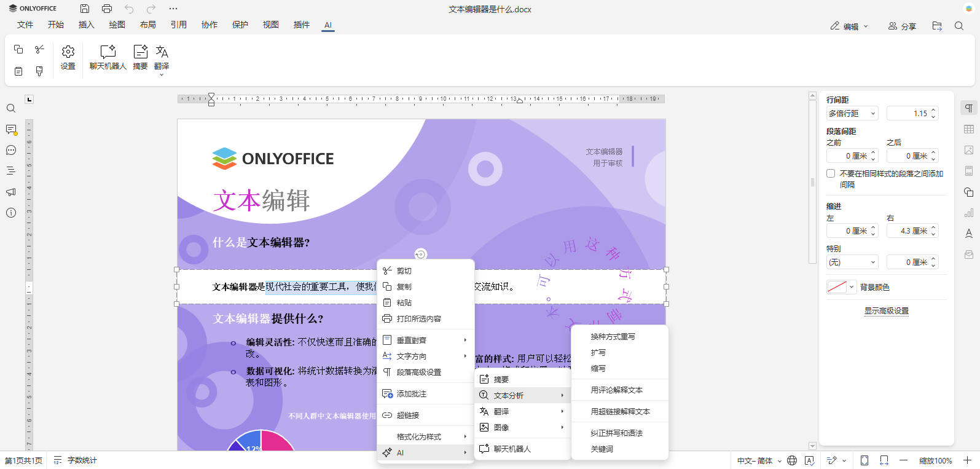Open the 多倍行距 line spacing dropdown

(852, 113)
